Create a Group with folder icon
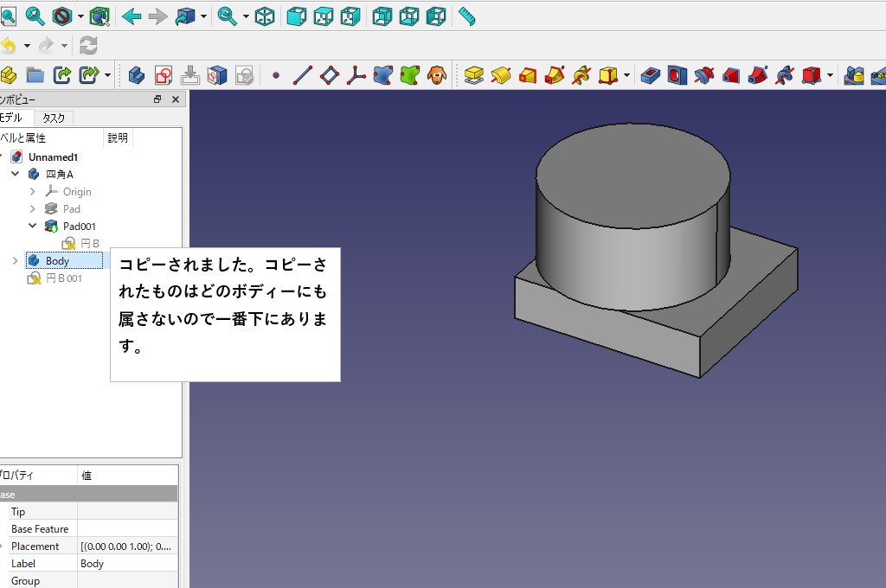886x588 pixels. (35, 74)
